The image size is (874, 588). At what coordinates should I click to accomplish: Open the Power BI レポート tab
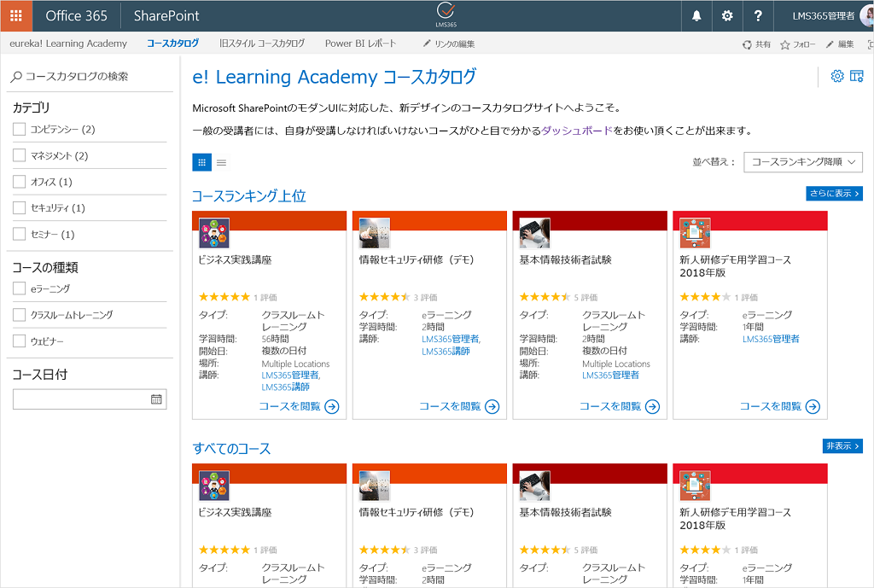[x=360, y=44]
